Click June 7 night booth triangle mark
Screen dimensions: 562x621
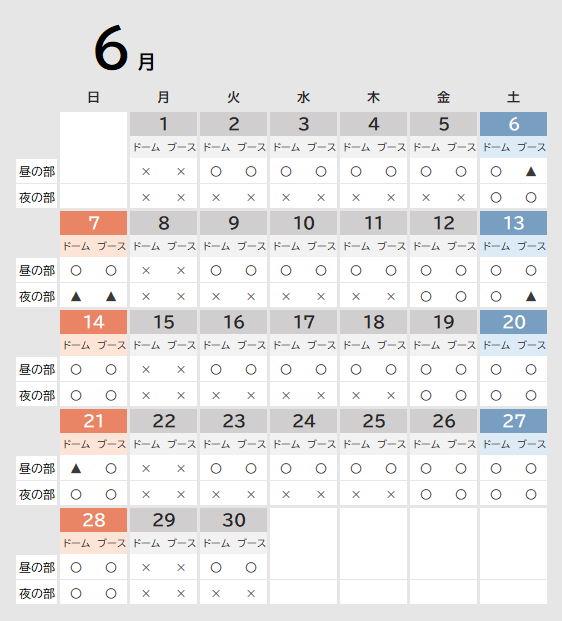[x=111, y=296]
